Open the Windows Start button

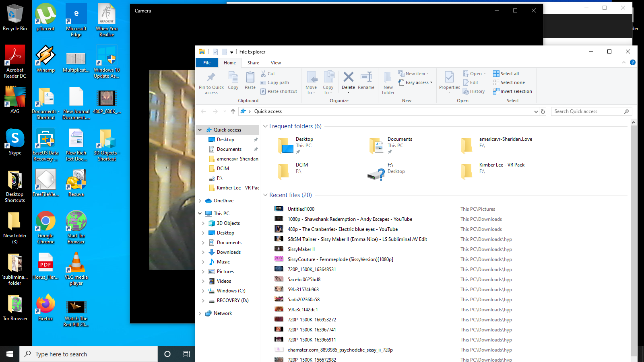(x=10, y=354)
